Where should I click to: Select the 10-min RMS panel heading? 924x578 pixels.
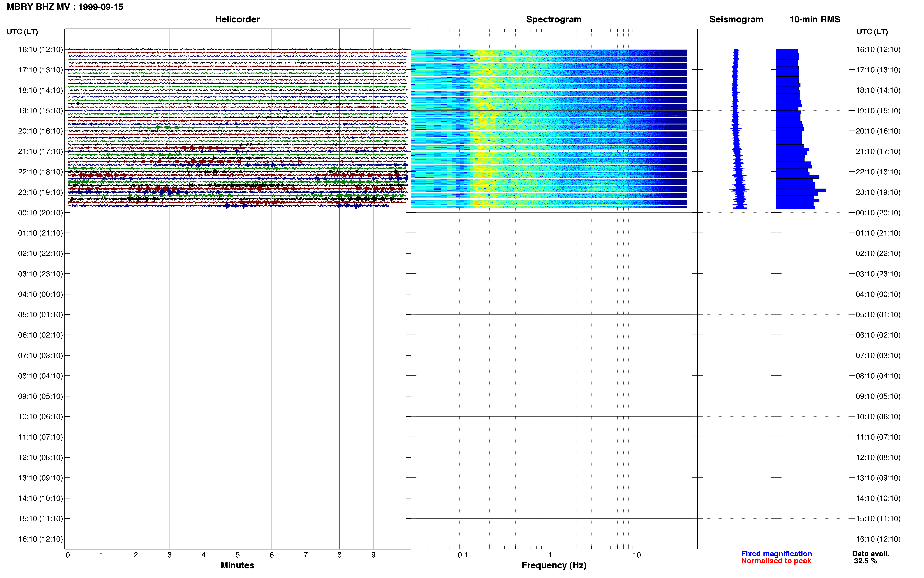click(815, 19)
